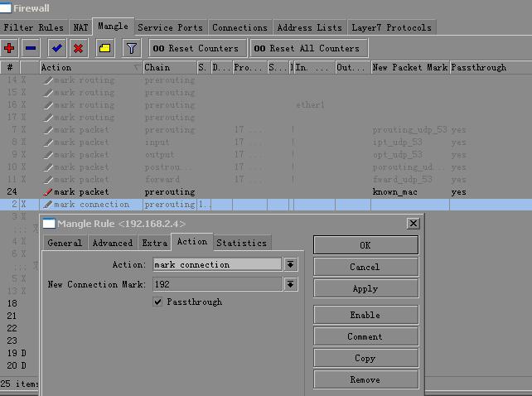The height and width of the screenshot is (396, 532).
Task: Sort by Pro... protocol column header
Action: (x=249, y=68)
